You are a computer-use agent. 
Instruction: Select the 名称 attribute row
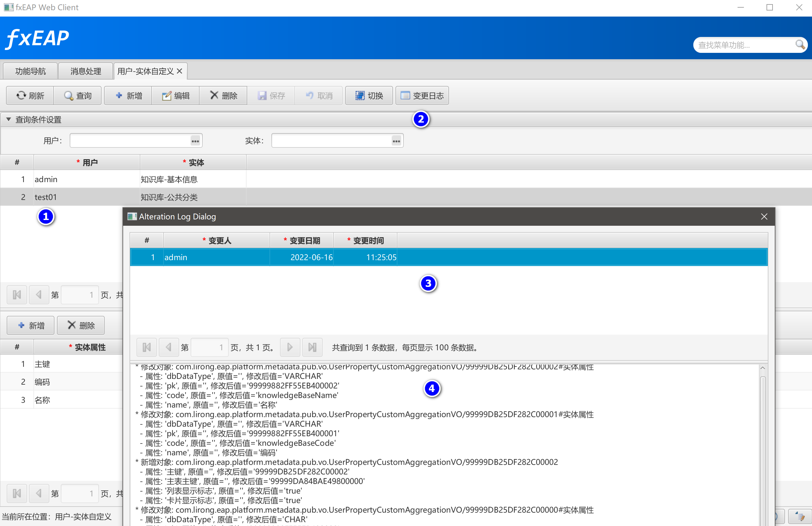click(61, 400)
